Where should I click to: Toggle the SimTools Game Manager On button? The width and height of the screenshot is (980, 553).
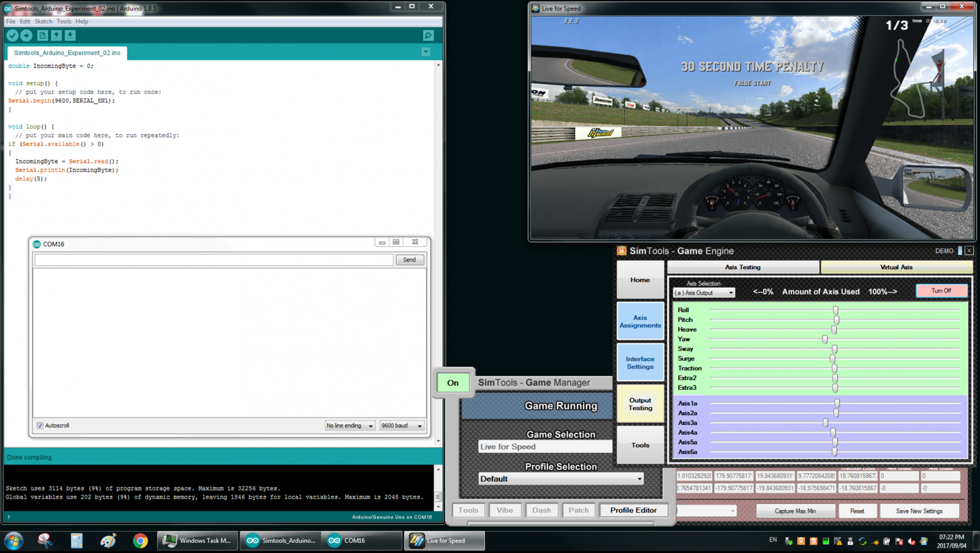click(x=453, y=383)
